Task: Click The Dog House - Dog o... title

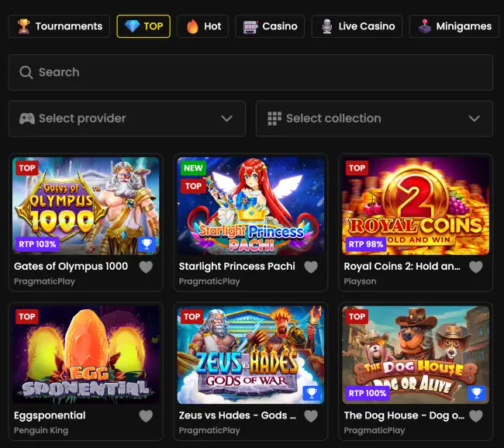Action: (404, 415)
